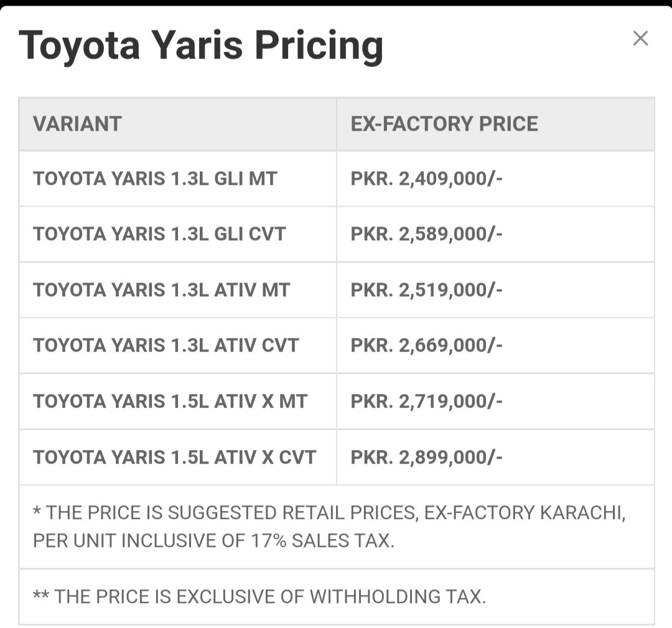Click the EX-FACTORY KARACHI note text

[x=525, y=513]
